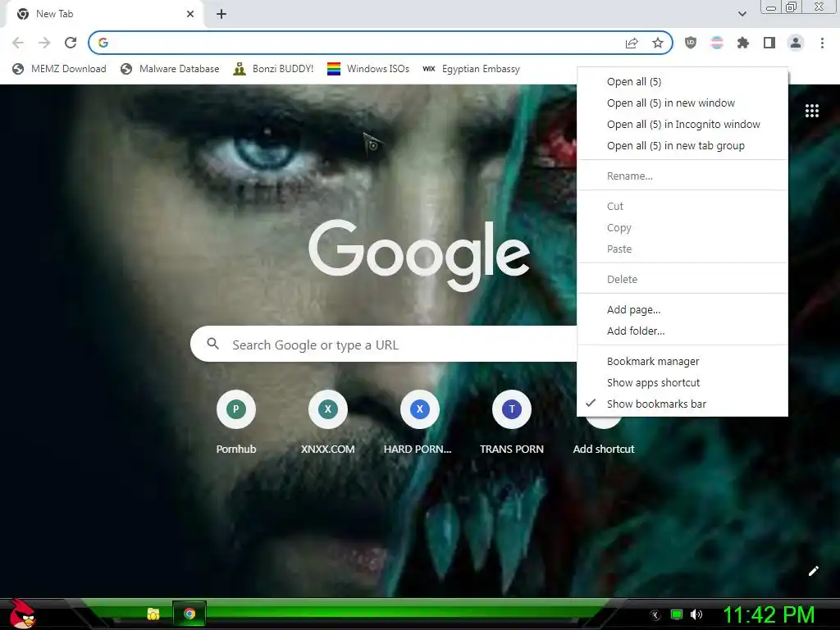Click the green monitor network tray icon
This screenshot has height=630, width=840.
677,614
